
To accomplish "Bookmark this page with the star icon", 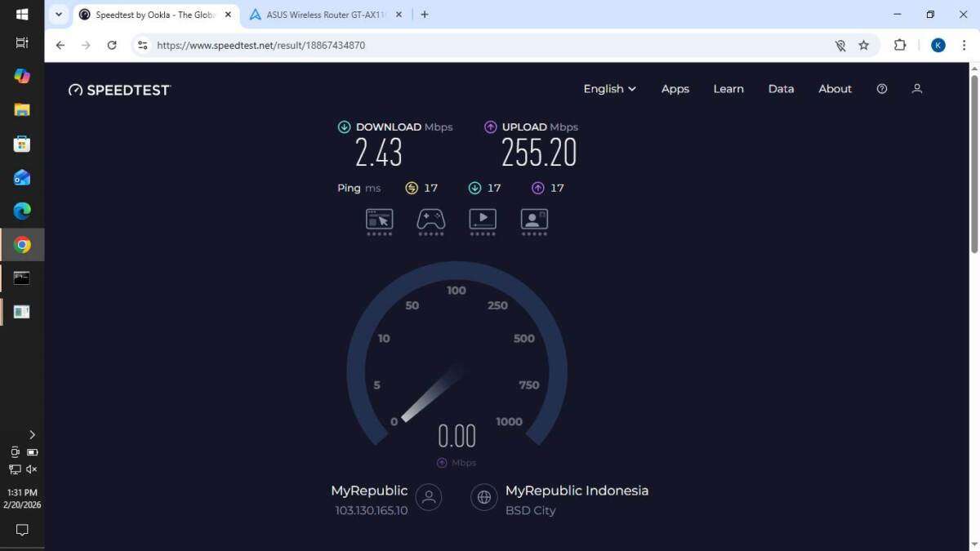I will pyautogui.click(x=864, y=46).
